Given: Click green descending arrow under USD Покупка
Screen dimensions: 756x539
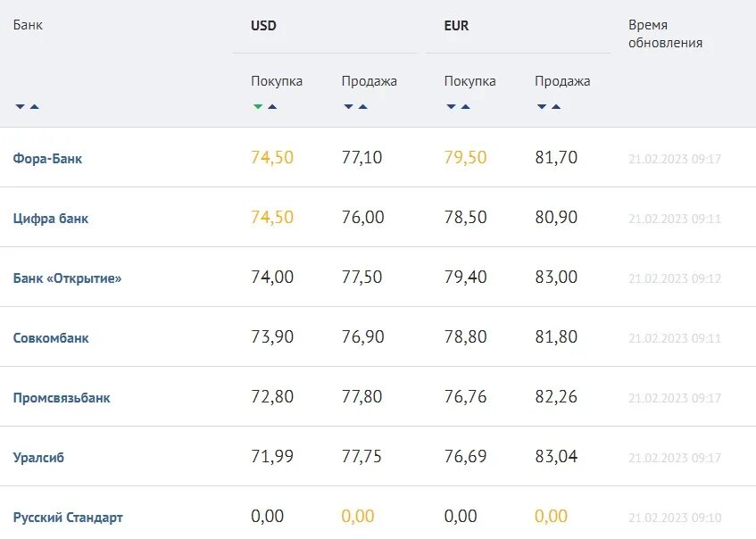Looking at the screenshot, I should 258,107.
